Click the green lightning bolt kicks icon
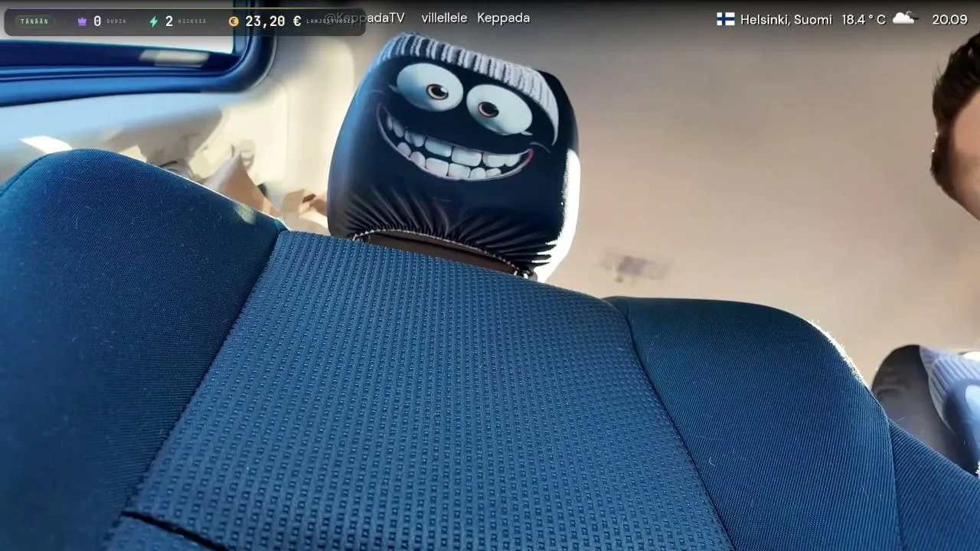The image size is (980, 551). (x=154, y=21)
